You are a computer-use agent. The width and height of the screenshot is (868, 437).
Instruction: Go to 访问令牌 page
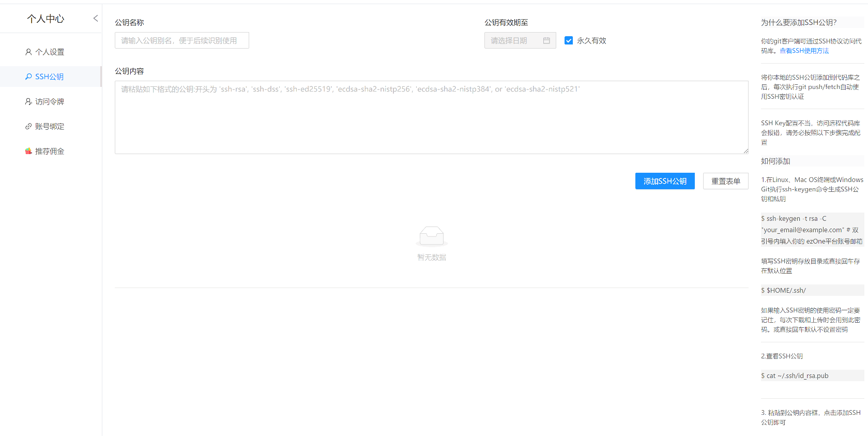[x=50, y=101]
